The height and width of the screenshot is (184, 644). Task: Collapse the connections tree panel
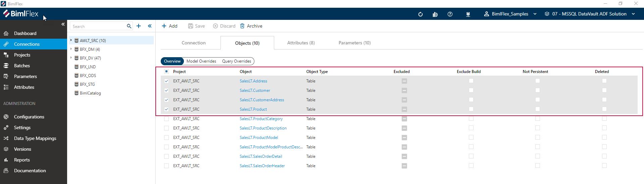[150, 26]
